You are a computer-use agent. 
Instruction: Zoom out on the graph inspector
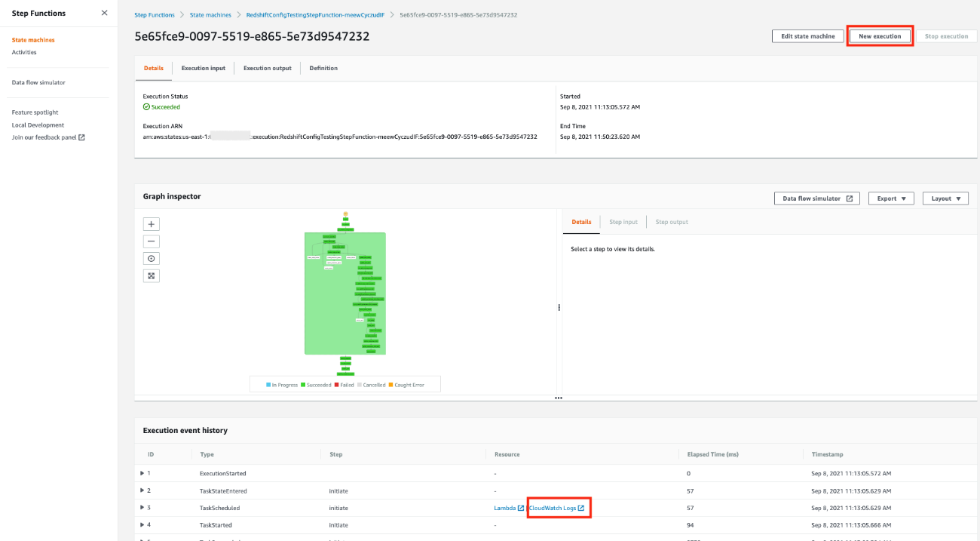pyautogui.click(x=152, y=241)
